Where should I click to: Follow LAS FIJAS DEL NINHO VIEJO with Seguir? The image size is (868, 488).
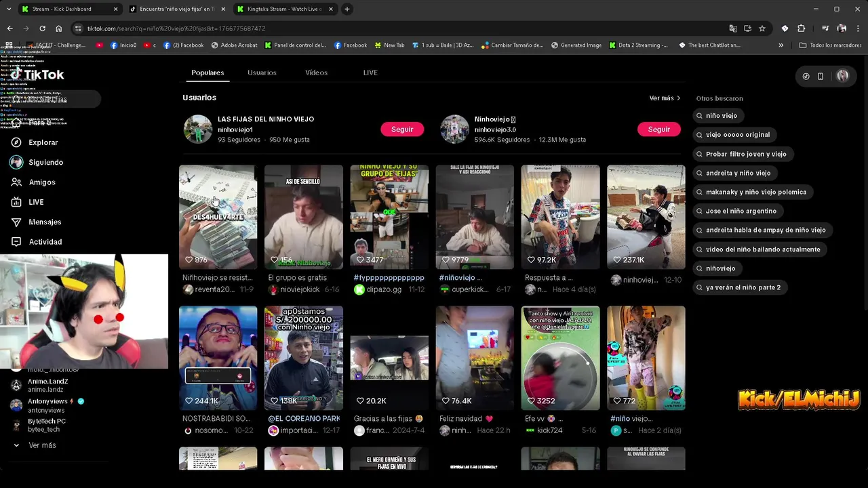(x=402, y=129)
